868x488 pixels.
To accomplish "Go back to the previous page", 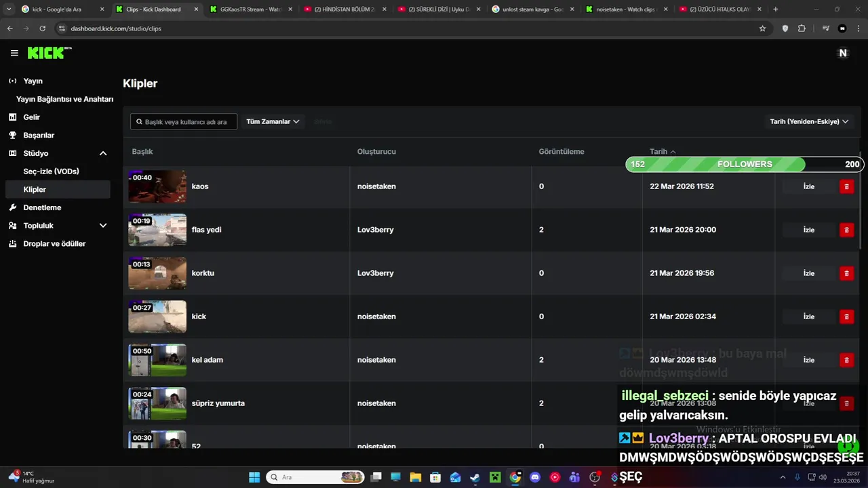I will (x=10, y=28).
